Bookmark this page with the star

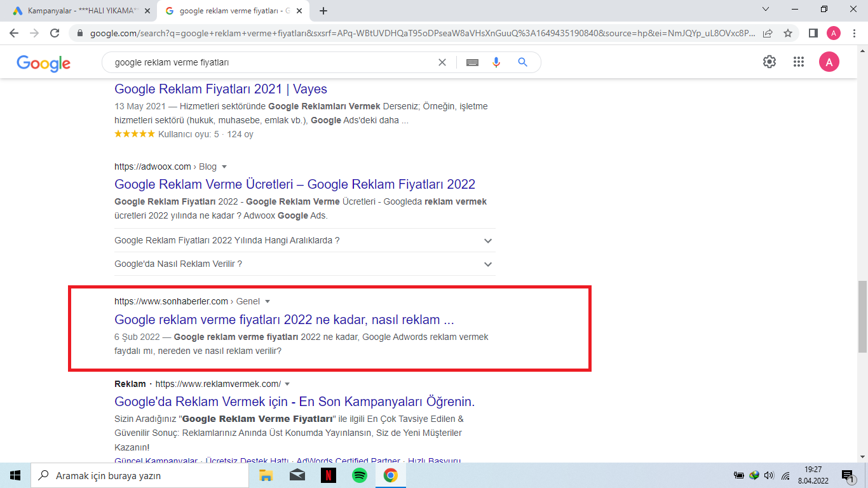(788, 33)
